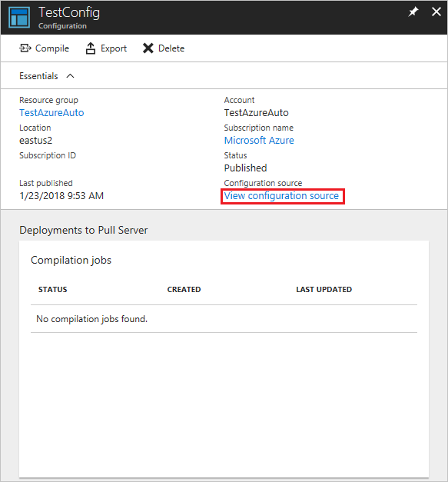This screenshot has width=448, height=482.
Task: Click the Delete X icon
Action: 148,48
